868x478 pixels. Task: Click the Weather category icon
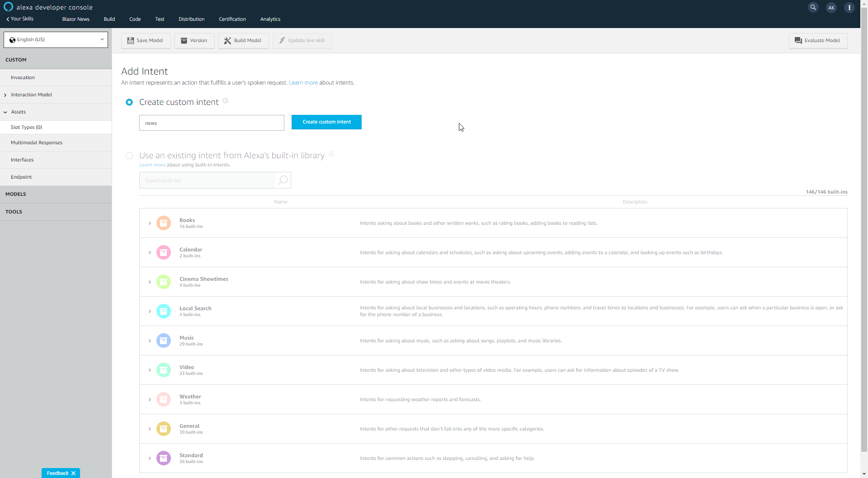(x=164, y=399)
